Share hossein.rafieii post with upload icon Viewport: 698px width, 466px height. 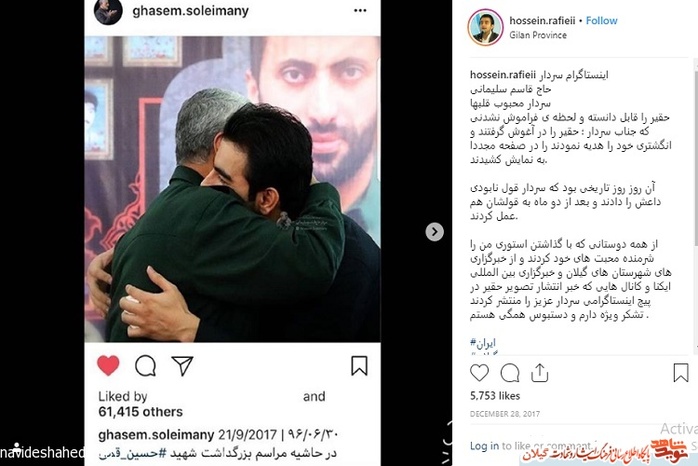(x=540, y=373)
